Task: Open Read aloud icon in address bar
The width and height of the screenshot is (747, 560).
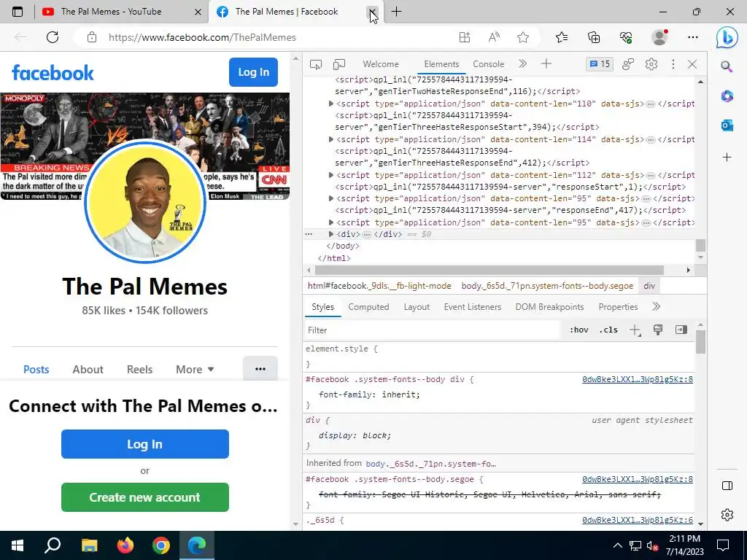Action: click(x=494, y=37)
